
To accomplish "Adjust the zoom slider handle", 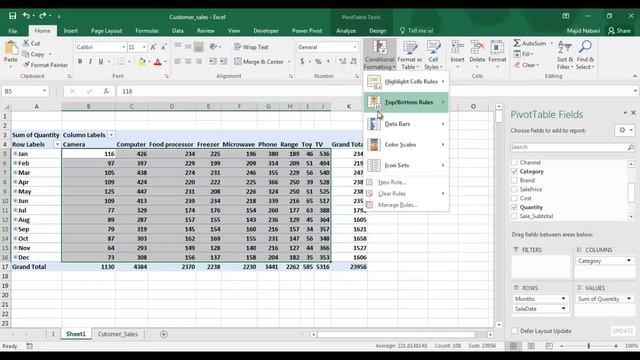I will [589, 346].
